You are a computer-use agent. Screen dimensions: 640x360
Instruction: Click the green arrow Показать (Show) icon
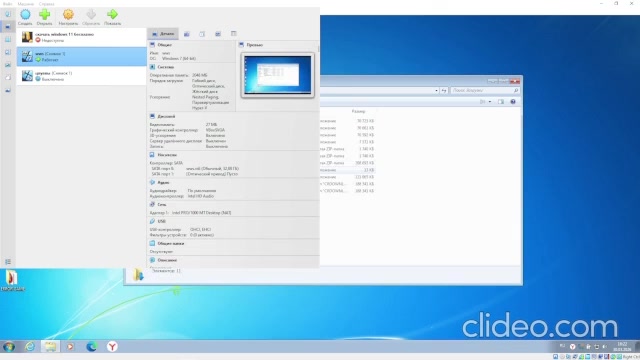(x=112, y=15)
